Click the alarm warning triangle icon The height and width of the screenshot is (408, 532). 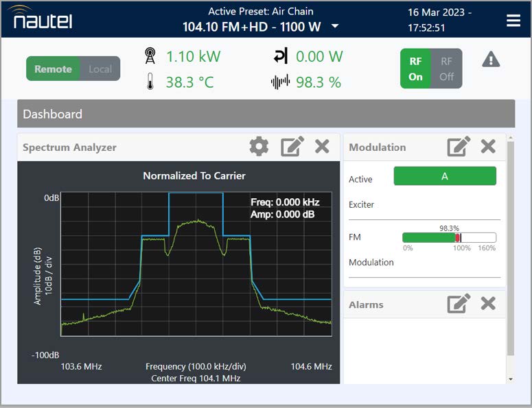pyautogui.click(x=491, y=60)
